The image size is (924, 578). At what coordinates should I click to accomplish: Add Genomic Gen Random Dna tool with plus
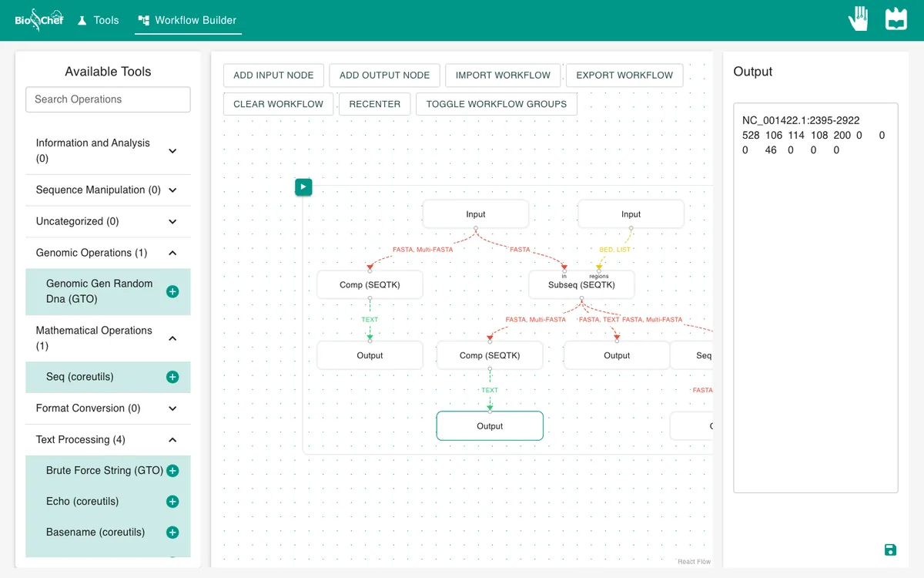(172, 291)
